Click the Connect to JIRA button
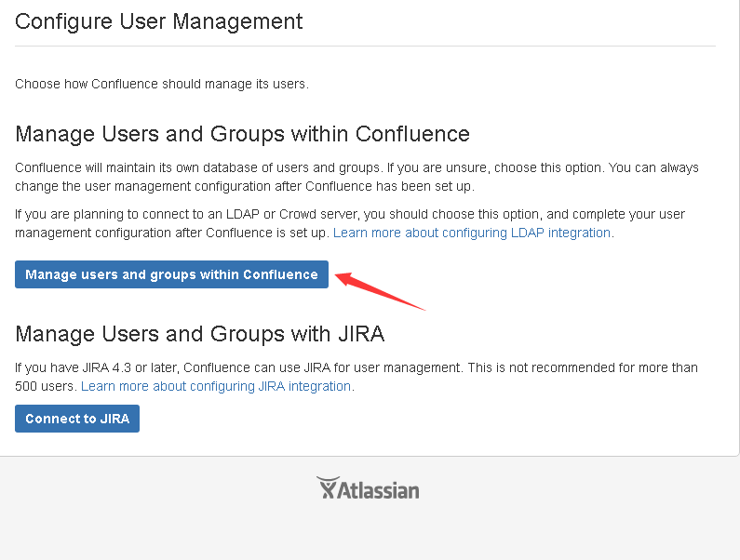Image resolution: width=740 pixels, height=560 pixels. point(77,419)
